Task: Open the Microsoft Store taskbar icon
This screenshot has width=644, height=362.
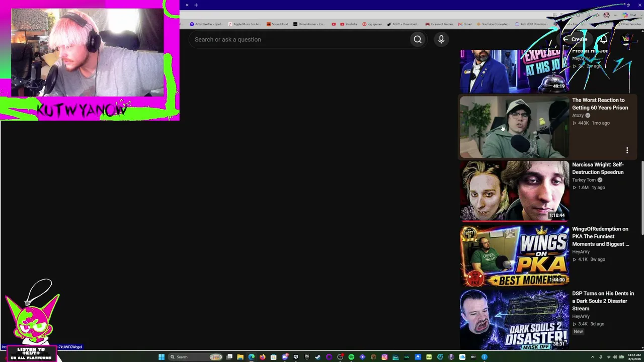Action: [274, 357]
